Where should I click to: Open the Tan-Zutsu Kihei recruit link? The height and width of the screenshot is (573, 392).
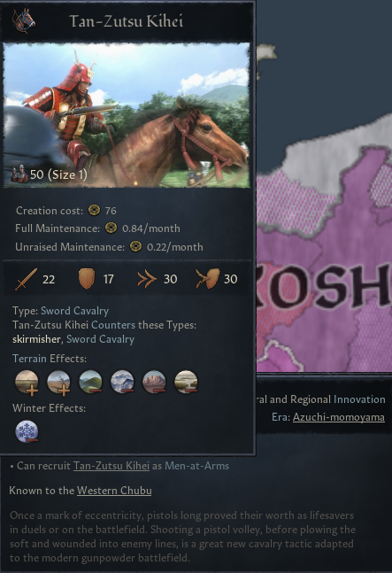pos(111,466)
